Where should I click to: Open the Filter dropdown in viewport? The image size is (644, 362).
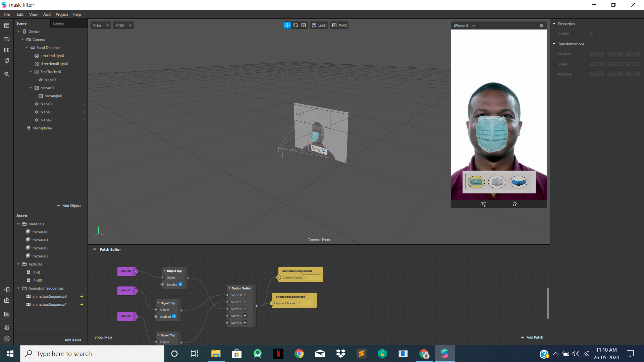123,25
